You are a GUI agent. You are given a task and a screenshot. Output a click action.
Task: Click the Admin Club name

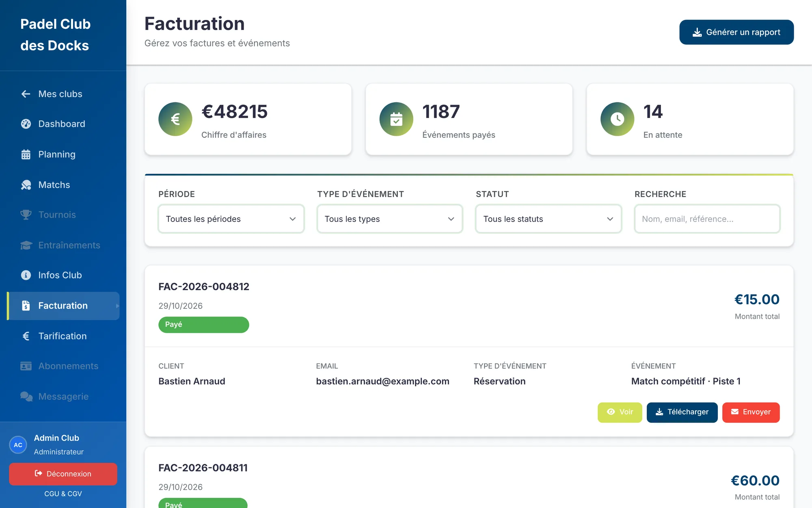56,438
